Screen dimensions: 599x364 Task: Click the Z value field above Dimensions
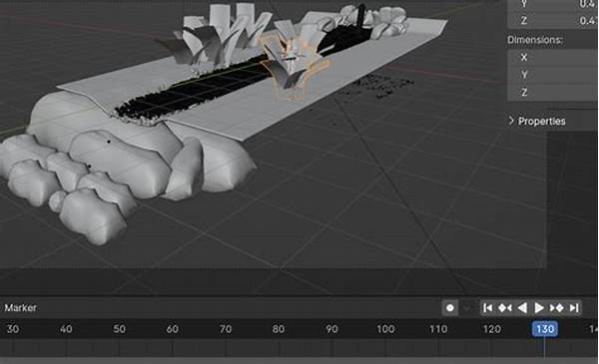(x=553, y=20)
